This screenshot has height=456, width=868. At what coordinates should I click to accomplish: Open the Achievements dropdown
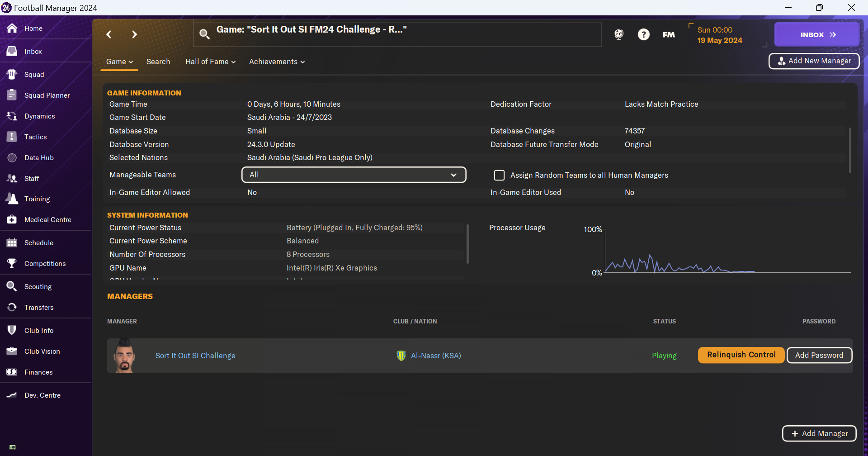tap(277, 62)
